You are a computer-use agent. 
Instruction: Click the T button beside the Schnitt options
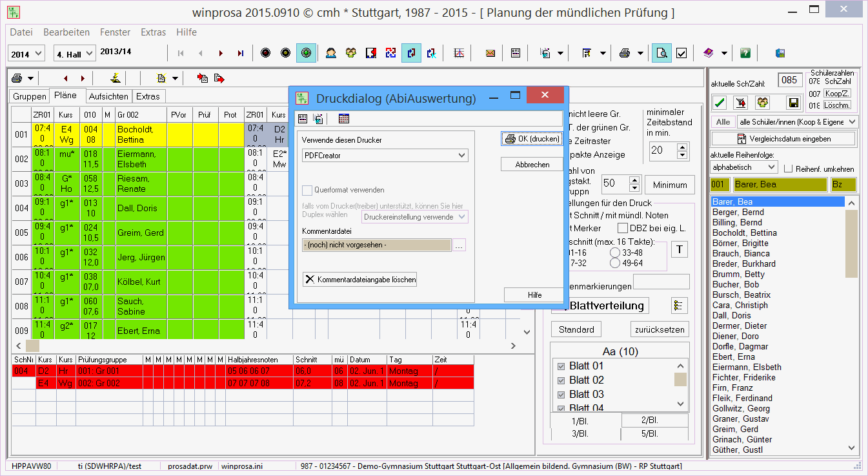[x=680, y=249]
